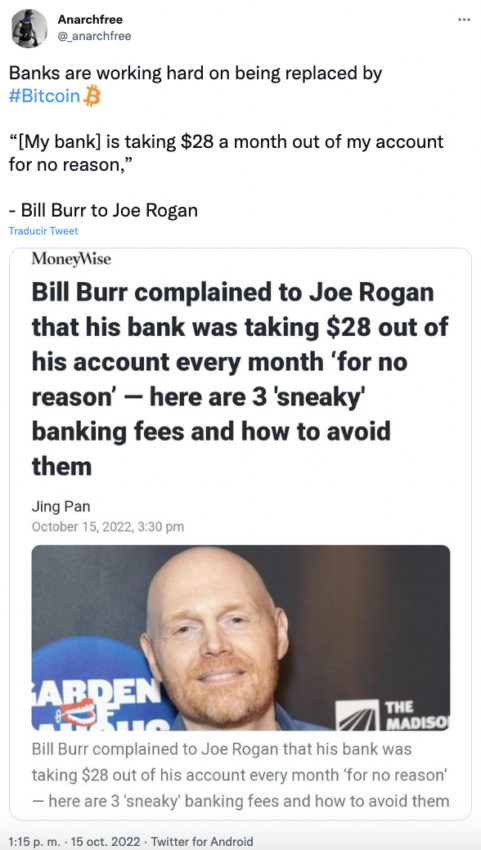The width and height of the screenshot is (481, 850).
Task: Open the Bill Burr photo thumbnail
Action: point(241,638)
